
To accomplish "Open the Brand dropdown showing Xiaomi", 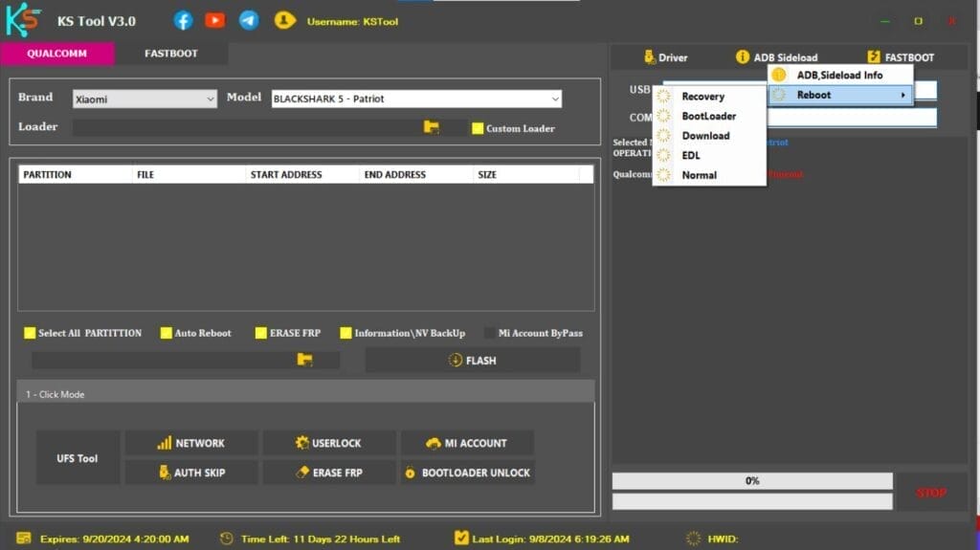I will coord(145,99).
